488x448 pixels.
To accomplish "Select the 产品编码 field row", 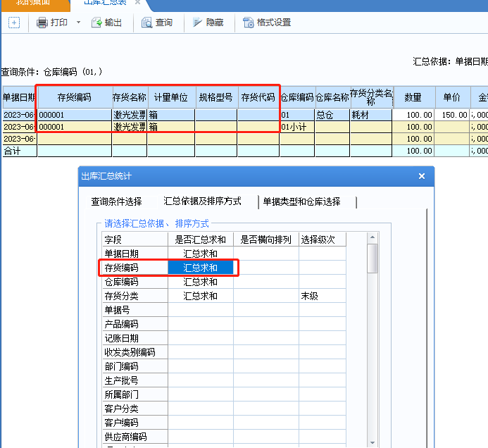I will coord(135,324).
